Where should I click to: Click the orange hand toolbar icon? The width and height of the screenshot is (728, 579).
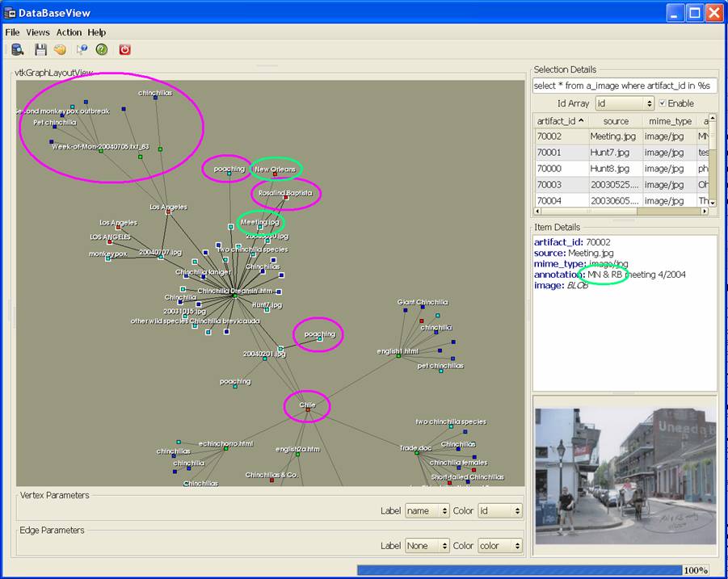point(60,50)
